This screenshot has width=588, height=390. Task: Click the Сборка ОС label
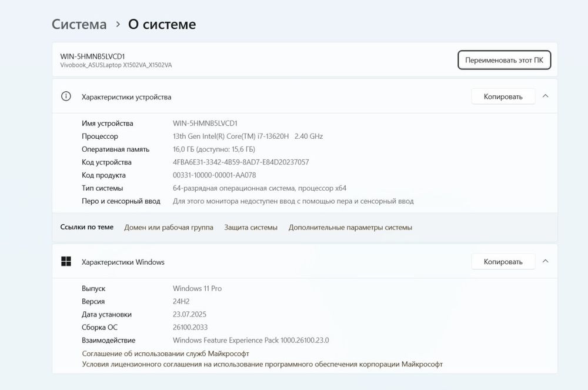99,328
